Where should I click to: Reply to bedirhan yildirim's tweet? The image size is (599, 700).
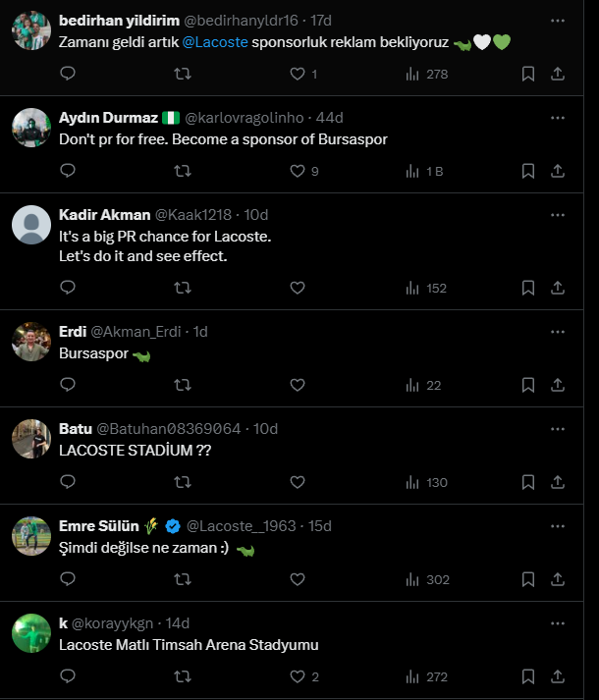pyautogui.click(x=68, y=74)
